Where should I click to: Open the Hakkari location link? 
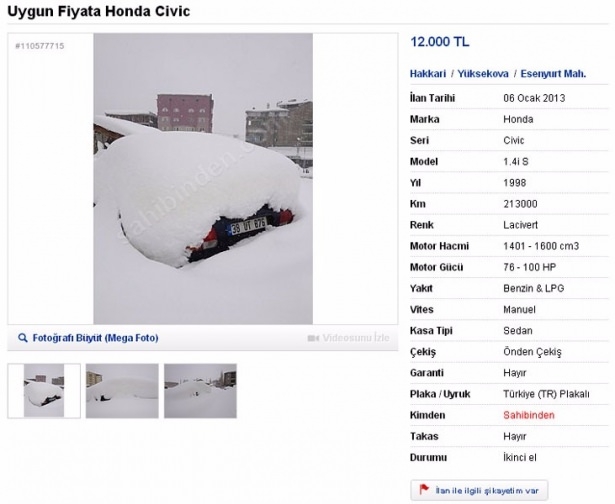[x=428, y=74]
